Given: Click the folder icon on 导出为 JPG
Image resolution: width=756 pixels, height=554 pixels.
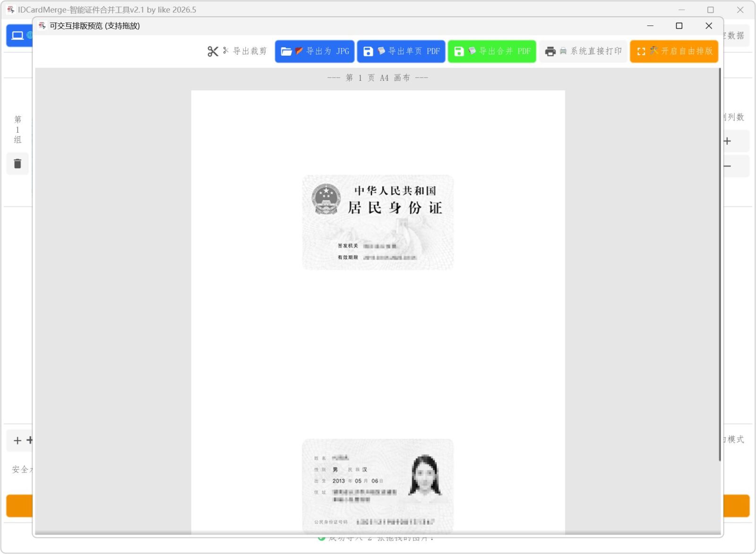Looking at the screenshot, I should click(286, 51).
